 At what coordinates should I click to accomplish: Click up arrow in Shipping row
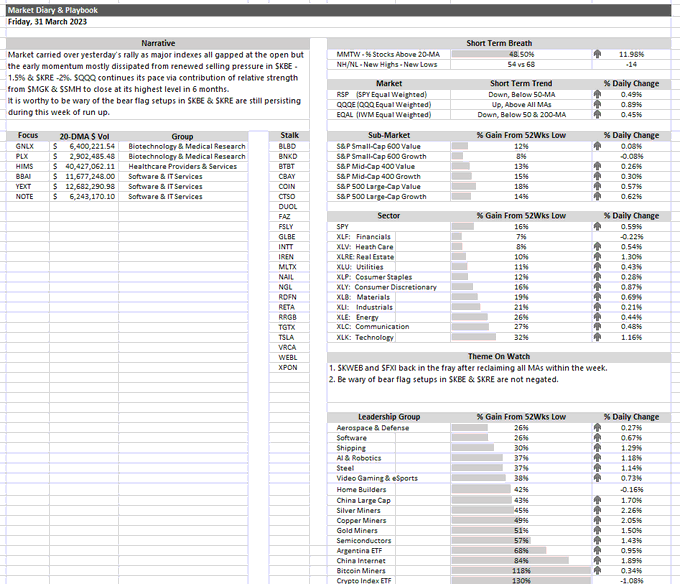(x=597, y=447)
